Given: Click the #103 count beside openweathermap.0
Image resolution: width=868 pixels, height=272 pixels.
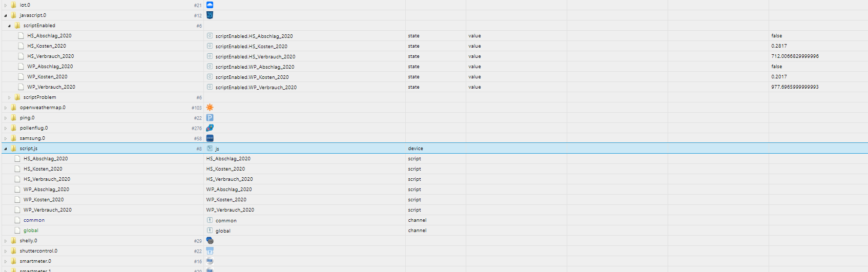Looking at the screenshot, I should (197, 108).
